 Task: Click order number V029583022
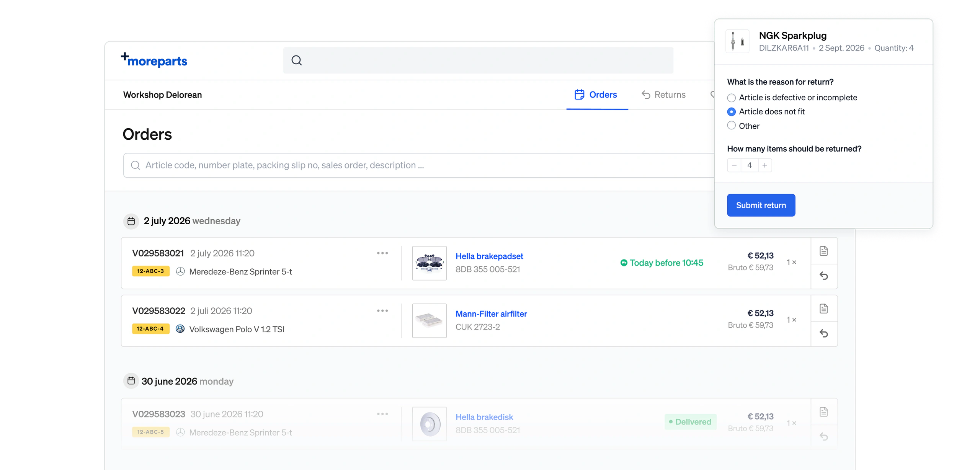[x=158, y=311]
